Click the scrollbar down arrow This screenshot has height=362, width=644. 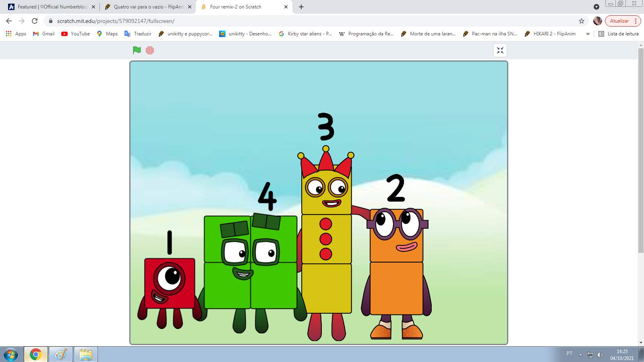coord(641,343)
